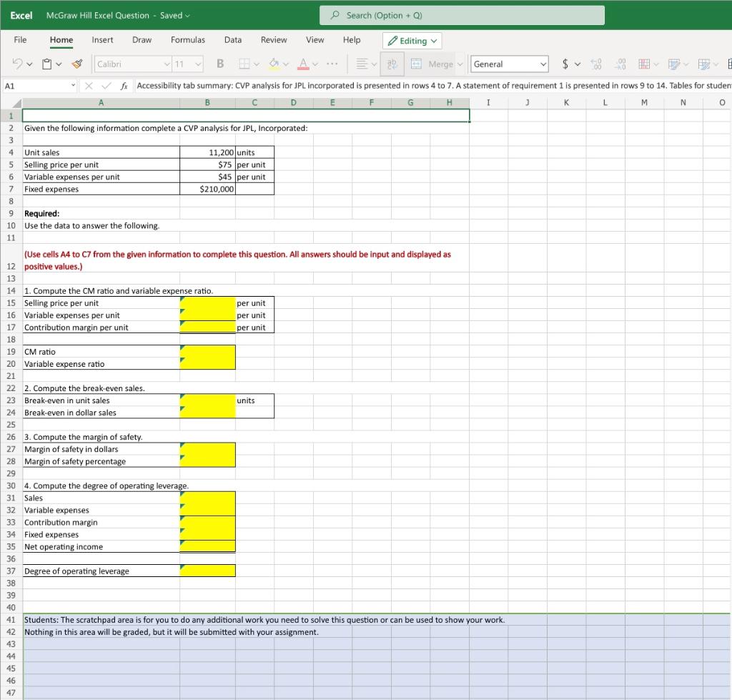Apply bold formatting to the cell
The image size is (732, 700).
click(219, 64)
